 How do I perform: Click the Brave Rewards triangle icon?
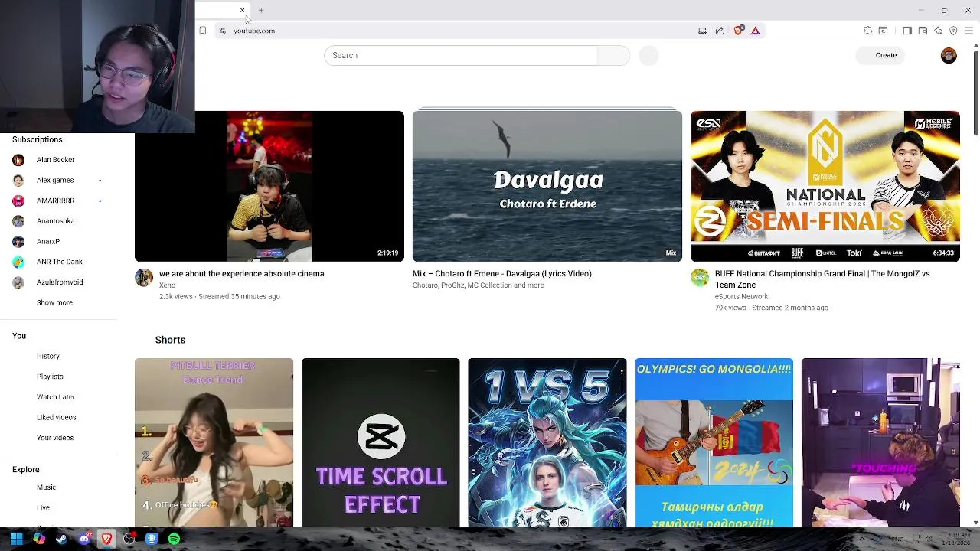[x=755, y=31]
